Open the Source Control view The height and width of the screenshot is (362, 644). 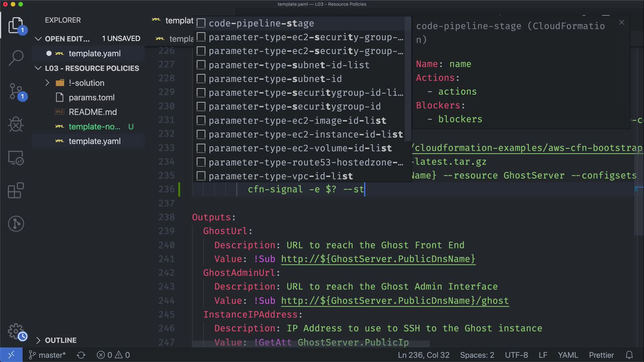(x=16, y=91)
